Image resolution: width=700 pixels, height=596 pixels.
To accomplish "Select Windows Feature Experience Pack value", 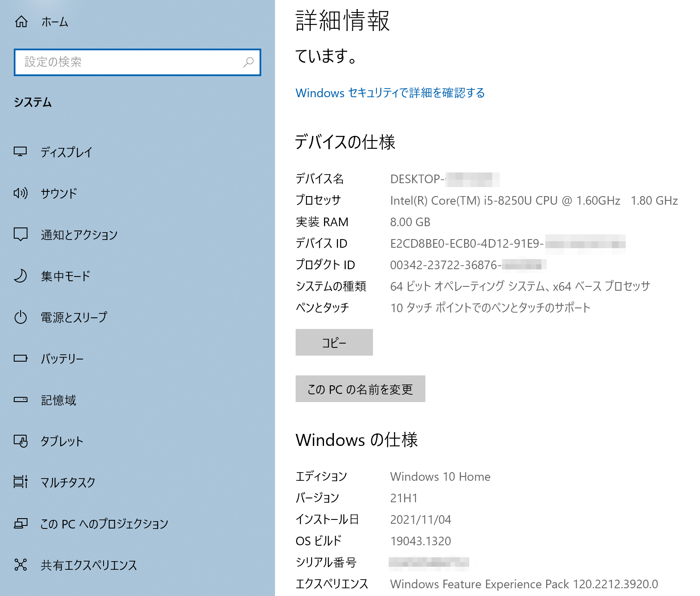I will pos(524,584).
